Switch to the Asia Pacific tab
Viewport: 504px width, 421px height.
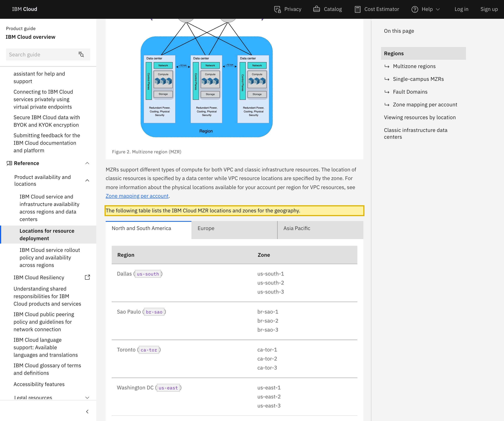click(320, 230)
